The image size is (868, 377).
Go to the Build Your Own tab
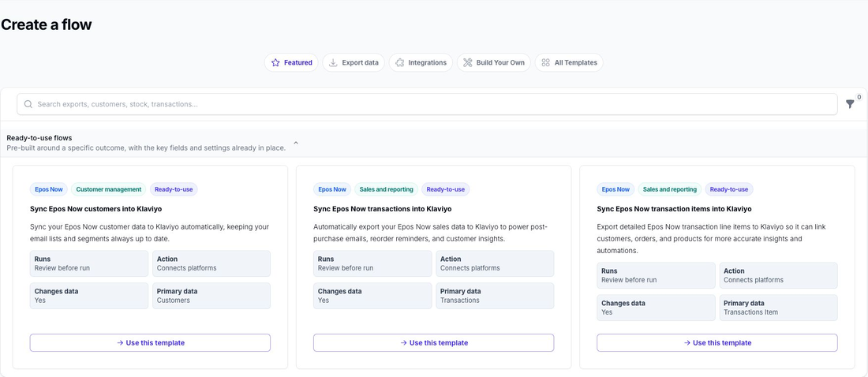click(x=494, y=62)
